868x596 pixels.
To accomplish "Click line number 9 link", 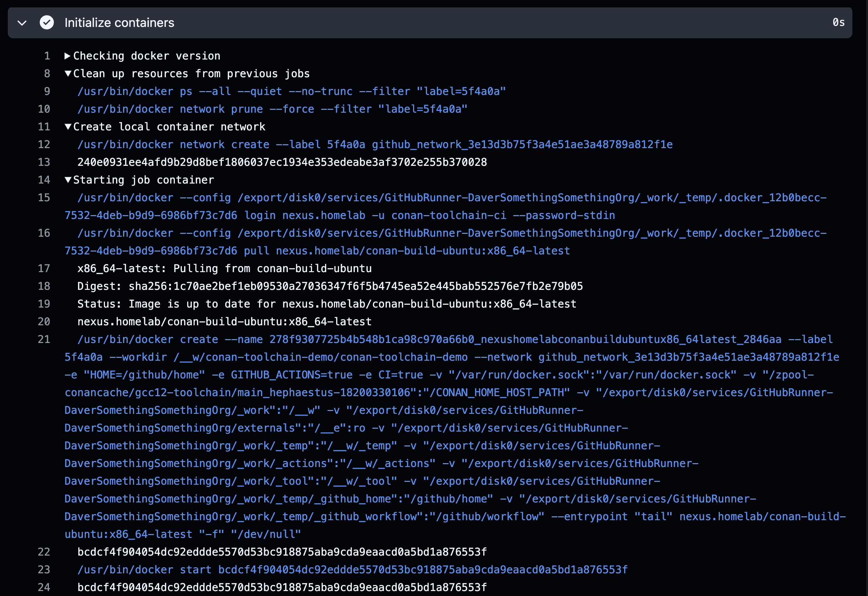I will pos(47,91).
